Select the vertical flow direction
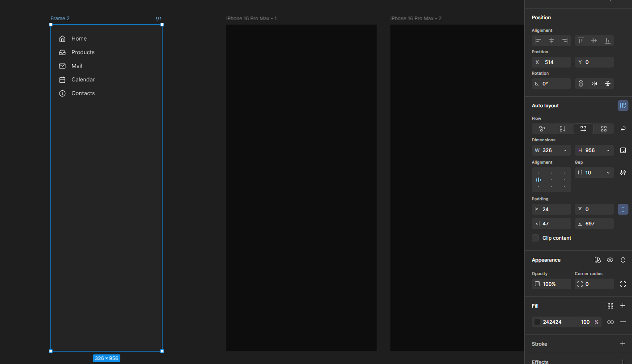Viewport: 632px width, 364px height. click(x=562, y=129)
